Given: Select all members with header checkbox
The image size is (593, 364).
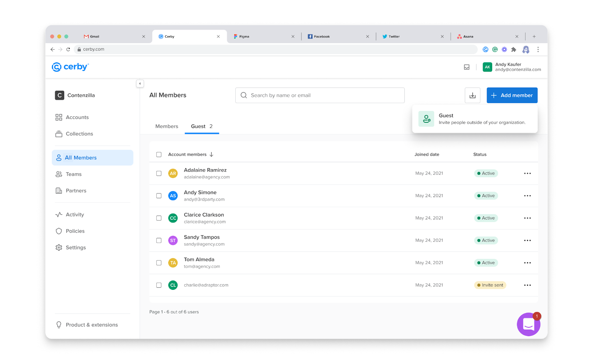Looking at the screenshot, I should (159, 155).
